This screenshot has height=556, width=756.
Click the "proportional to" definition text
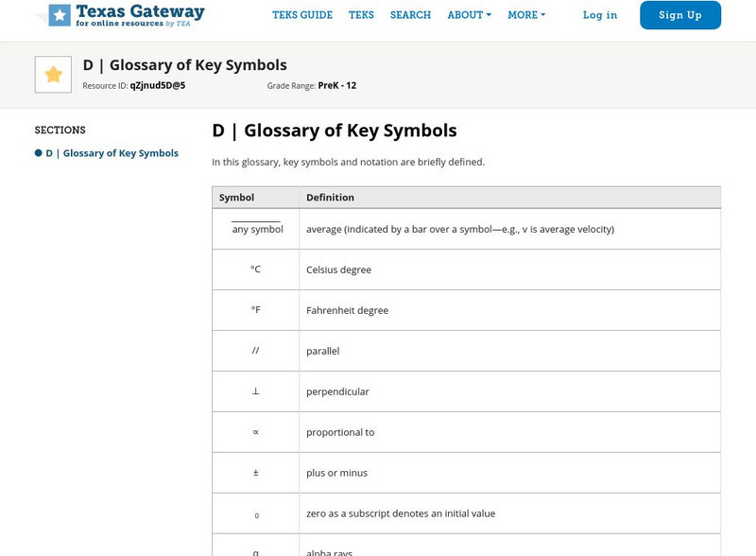click(340, 432)
